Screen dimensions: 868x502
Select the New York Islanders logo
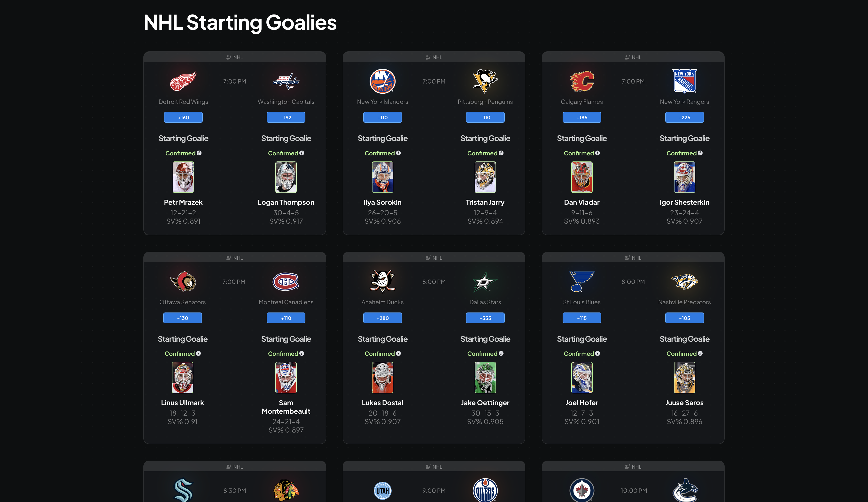click(x=382, y=81)
